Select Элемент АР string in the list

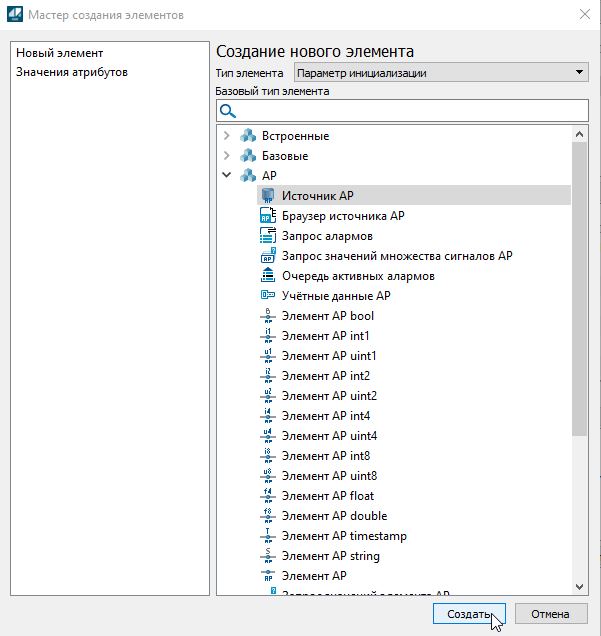(330, 556)
